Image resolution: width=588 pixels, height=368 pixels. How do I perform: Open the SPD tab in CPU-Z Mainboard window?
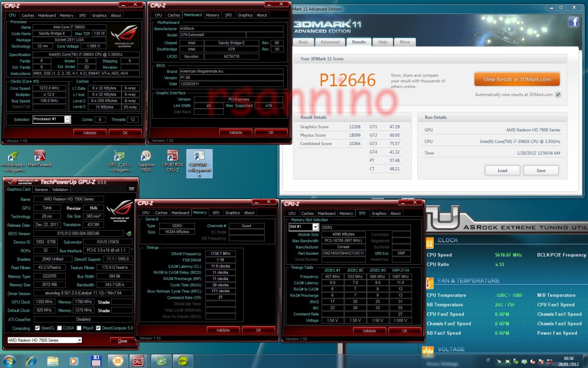pyautogui.click(x=229, y=15)
